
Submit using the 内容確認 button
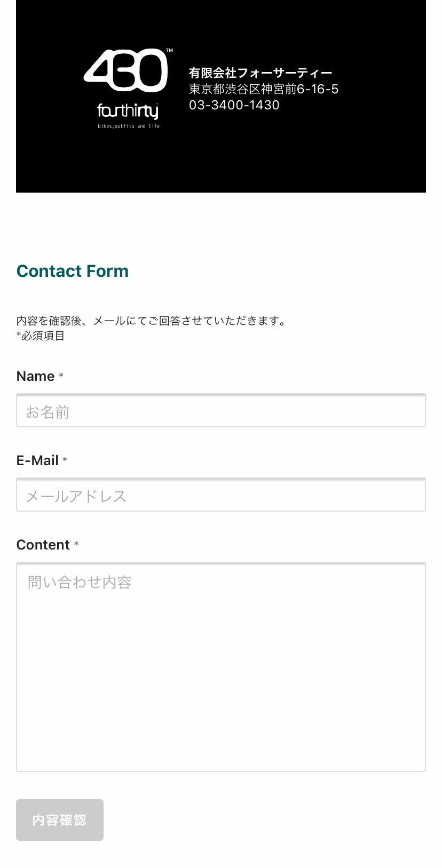(60, 820)
